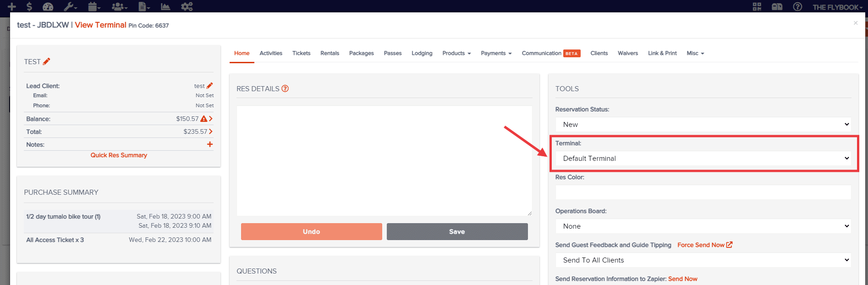Open the Operations Board dropdown
The height and width of the screenshot is (285, 868).
703,226
